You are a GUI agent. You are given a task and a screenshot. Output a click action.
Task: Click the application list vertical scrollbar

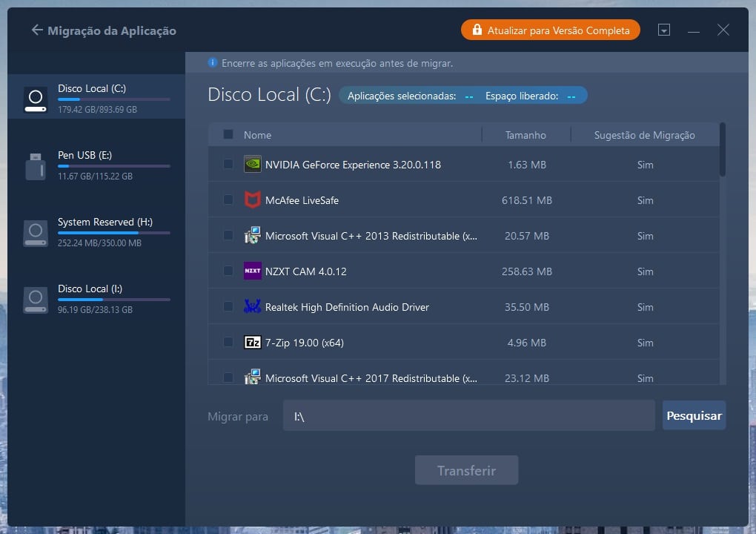[x=723, y=152]
